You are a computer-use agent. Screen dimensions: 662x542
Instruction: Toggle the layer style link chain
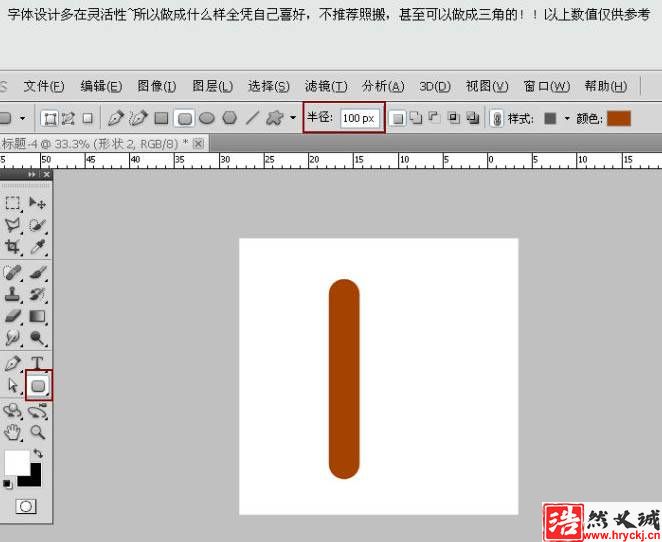[497, 119]
